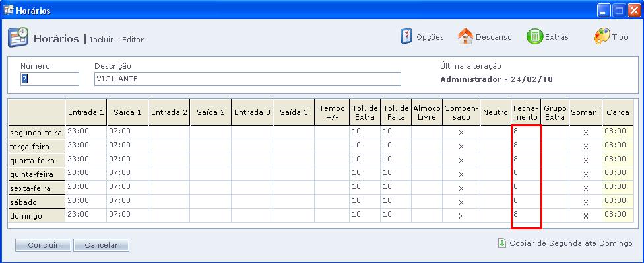The width and height of the screenshot is (644, 263).
Task: Click the Entrada 3 column header
Action: pos(252,112)
